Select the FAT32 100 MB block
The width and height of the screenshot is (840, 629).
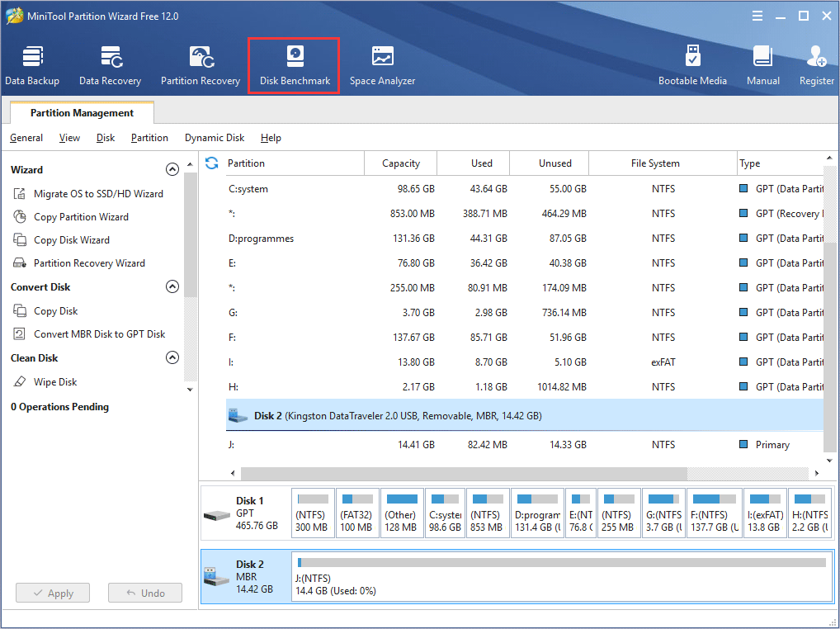tap(357, 513)
